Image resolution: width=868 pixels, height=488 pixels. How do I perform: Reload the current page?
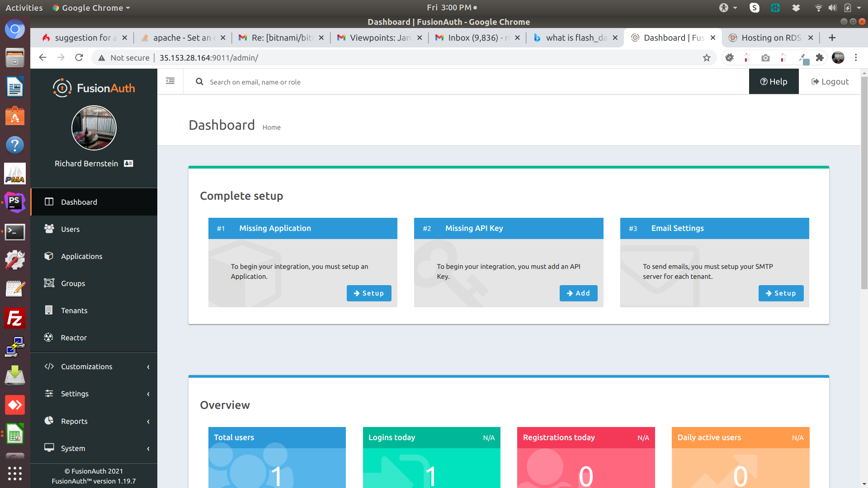tap(79, 57)
